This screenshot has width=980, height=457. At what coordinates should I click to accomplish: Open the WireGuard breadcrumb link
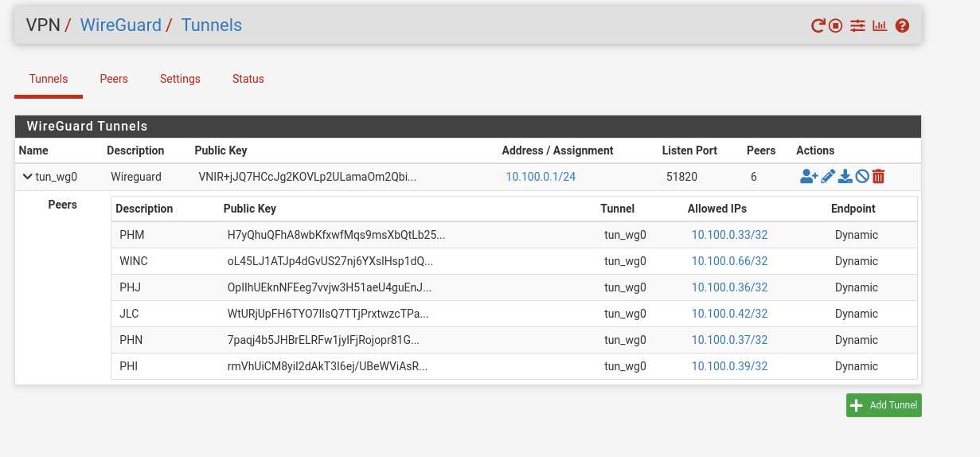(121, 25)
